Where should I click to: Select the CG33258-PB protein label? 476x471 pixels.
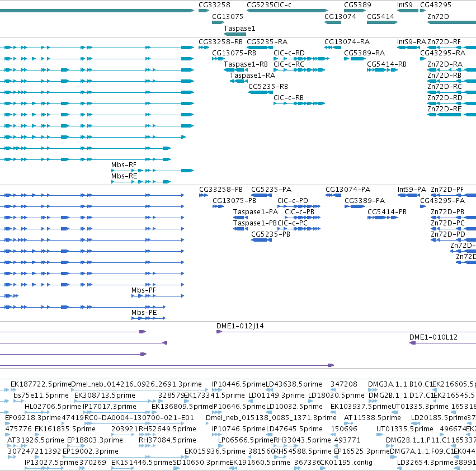click(221, 190)
